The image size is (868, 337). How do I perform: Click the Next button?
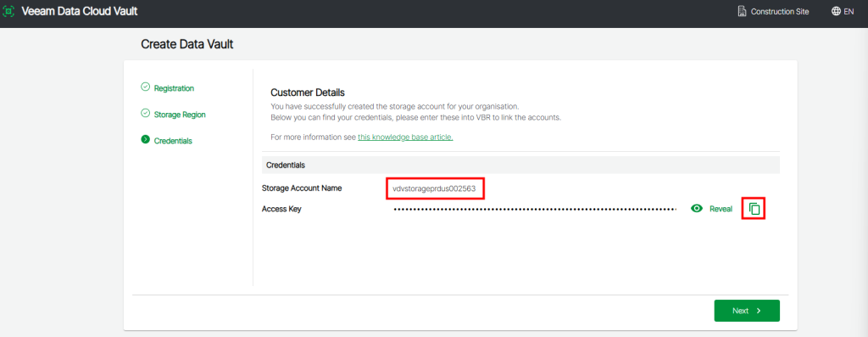(x=747, y=311)
